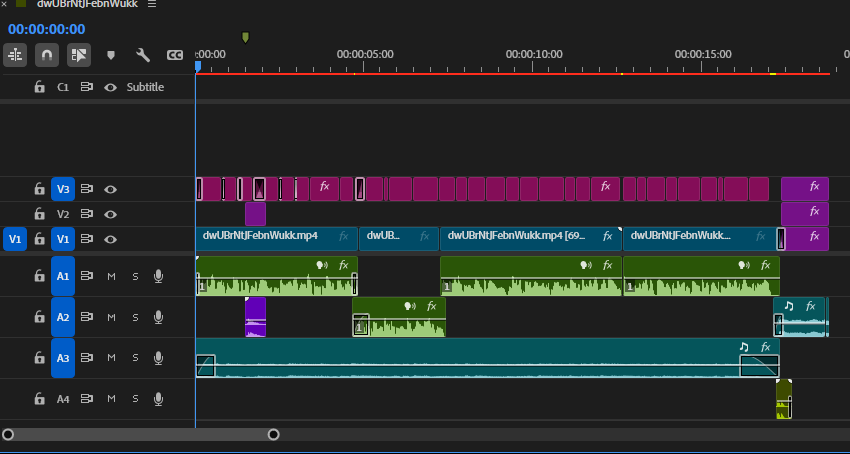Viewport: 850px width, 454px height.
Task: Lock the A1 audio track
Action: click(40, 276)
